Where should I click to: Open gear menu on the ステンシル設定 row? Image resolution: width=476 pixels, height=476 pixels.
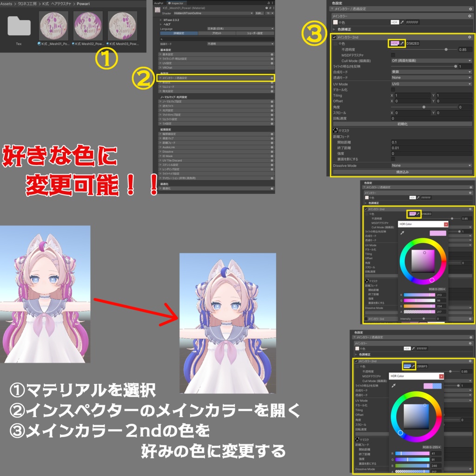pos(272,165)
